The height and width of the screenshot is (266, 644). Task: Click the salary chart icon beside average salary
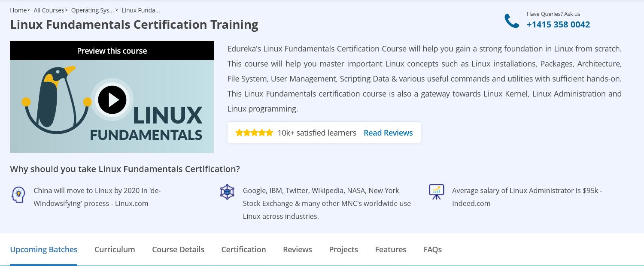[x=436, y=192]
